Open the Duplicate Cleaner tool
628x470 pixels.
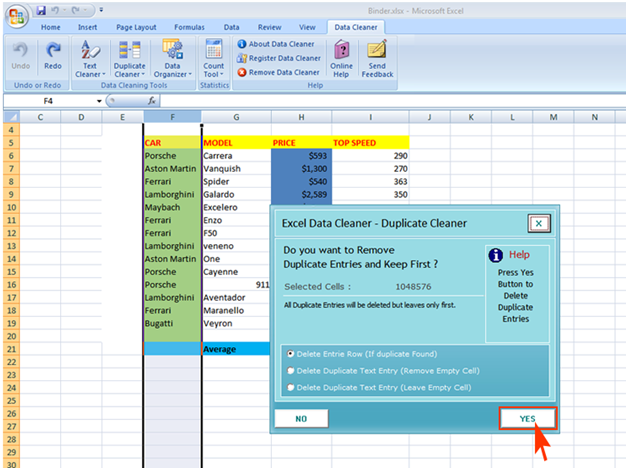[129, 58]
